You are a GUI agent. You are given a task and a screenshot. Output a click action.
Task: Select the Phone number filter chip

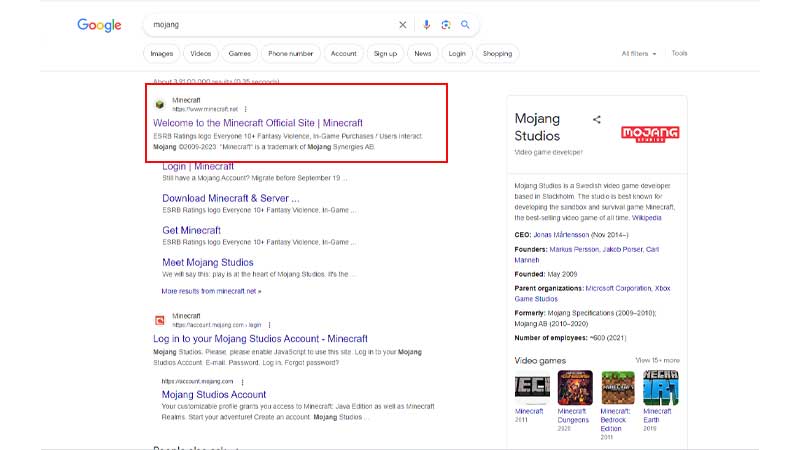[x=290, y=54]
